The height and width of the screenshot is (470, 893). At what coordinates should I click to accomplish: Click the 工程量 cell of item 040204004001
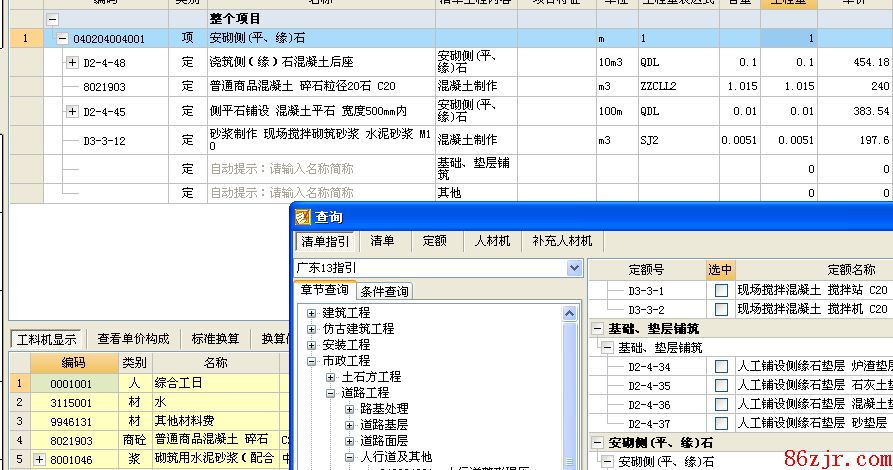coord(788,39)
